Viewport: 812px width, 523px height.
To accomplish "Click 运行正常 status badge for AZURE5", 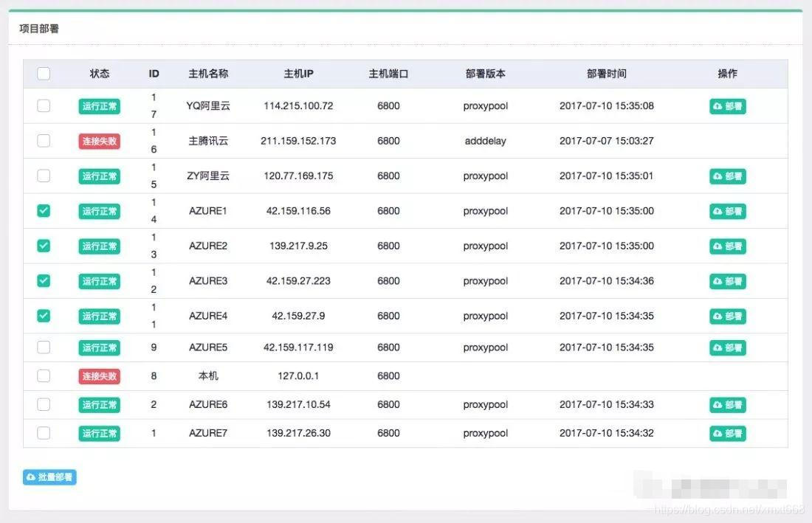I will 100,347.
